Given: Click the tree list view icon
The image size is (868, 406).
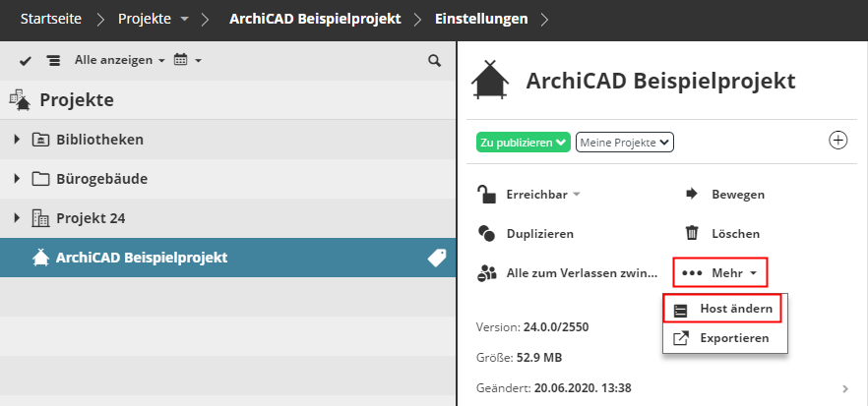Looking at the screenshot, I should [53, 61].
